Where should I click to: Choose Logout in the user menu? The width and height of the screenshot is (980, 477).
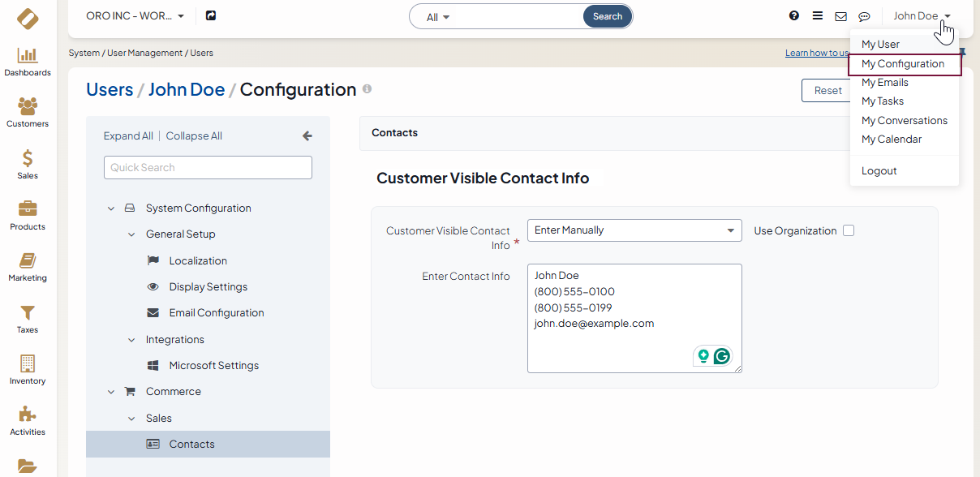coord(879,171)
